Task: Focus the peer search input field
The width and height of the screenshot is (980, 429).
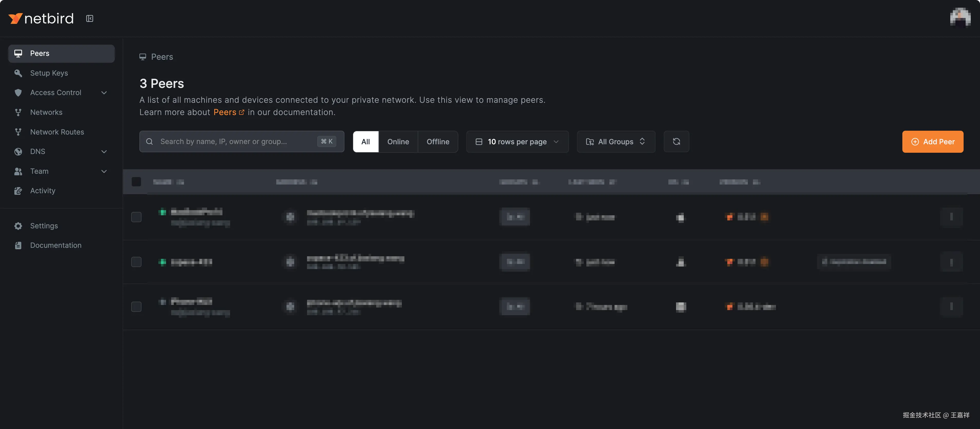Action: [x=236, y=141]
